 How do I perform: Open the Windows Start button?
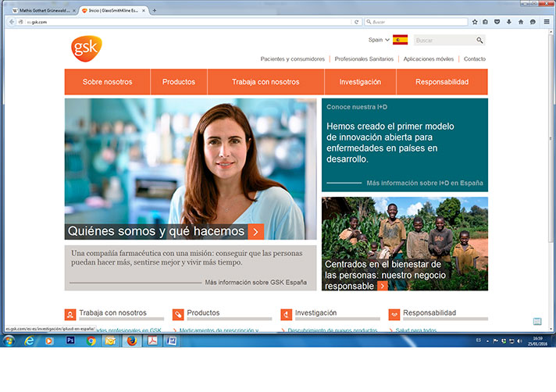click(x=9, y=341)
